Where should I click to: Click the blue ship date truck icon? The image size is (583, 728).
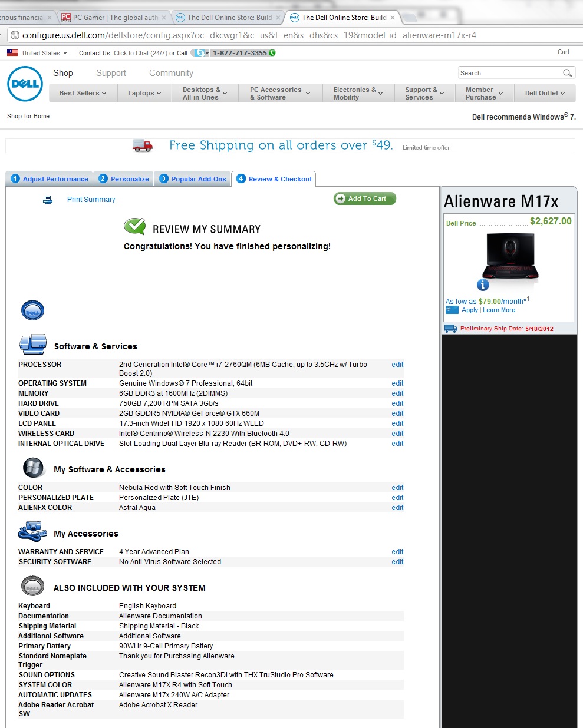[x=450, y=329]
